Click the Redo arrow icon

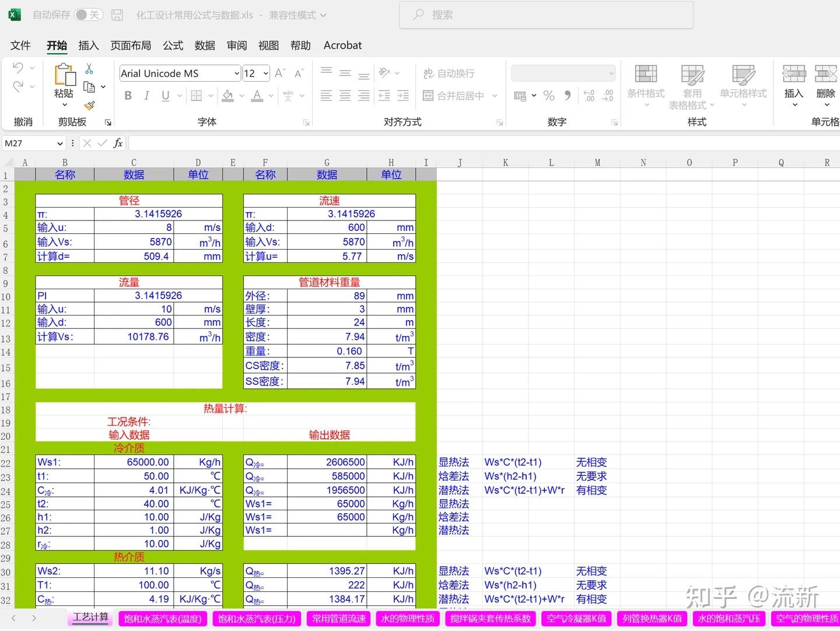pyautogui.click(x=18, y=86)
